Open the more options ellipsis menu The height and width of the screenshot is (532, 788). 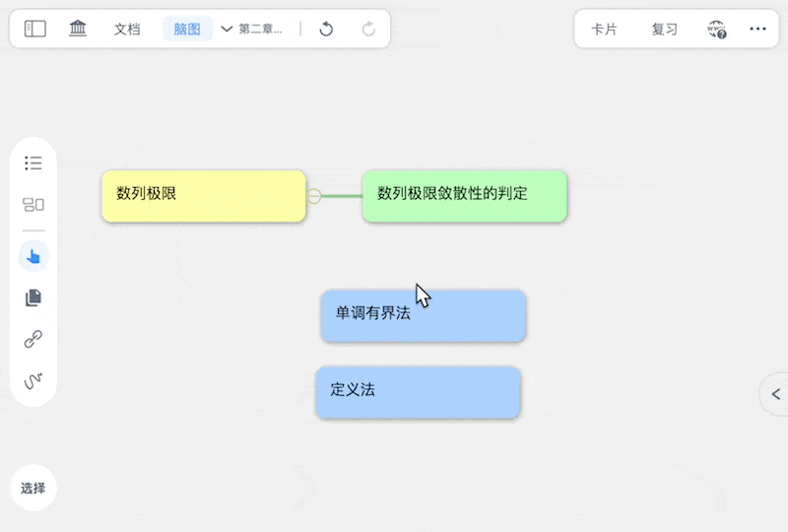point(757,29)
